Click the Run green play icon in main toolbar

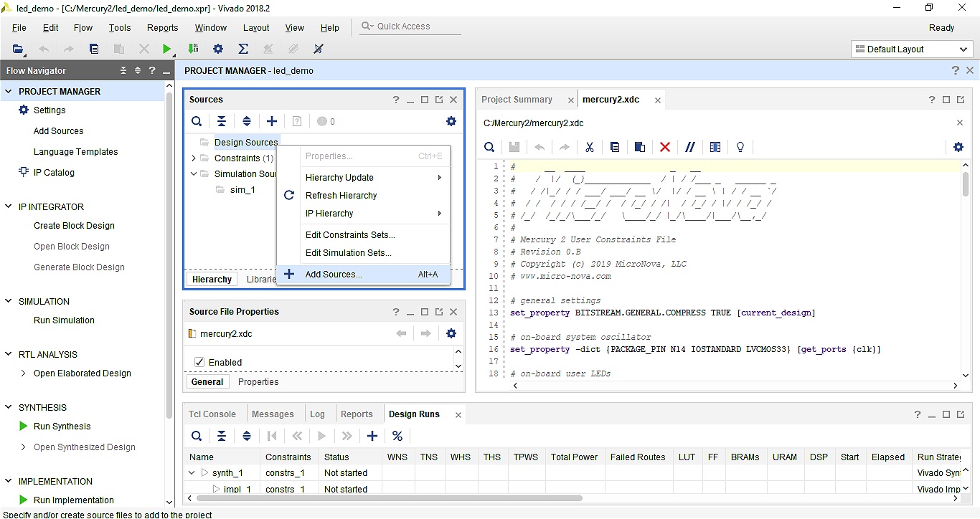(x=166, y=49)
